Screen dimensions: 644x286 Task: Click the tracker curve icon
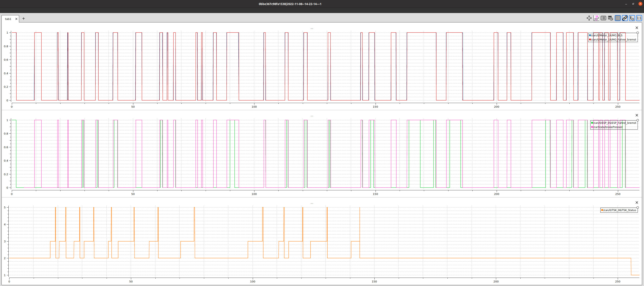pyautogui.click(x=596, y=18)
